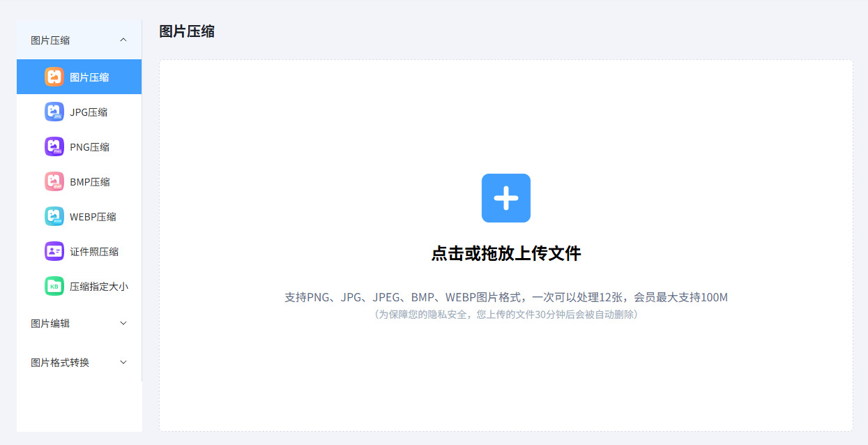This screenshot has width=868, height=445.
Task: Collapse the 图片压缩 section chevron
Action: pos(123,40)
